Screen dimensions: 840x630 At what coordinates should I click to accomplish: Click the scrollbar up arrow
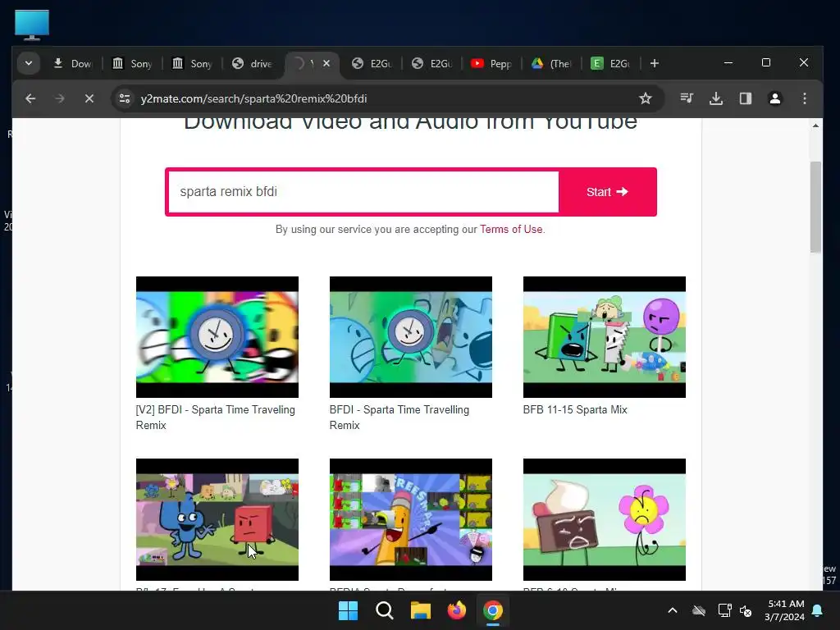pos(815,126)
